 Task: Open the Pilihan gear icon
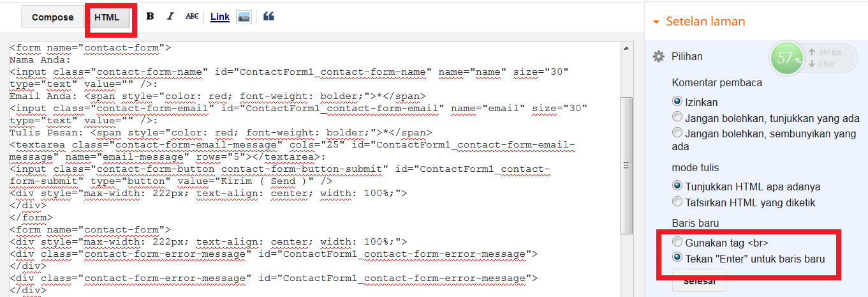pyautogui.click(x=659, y=57)
